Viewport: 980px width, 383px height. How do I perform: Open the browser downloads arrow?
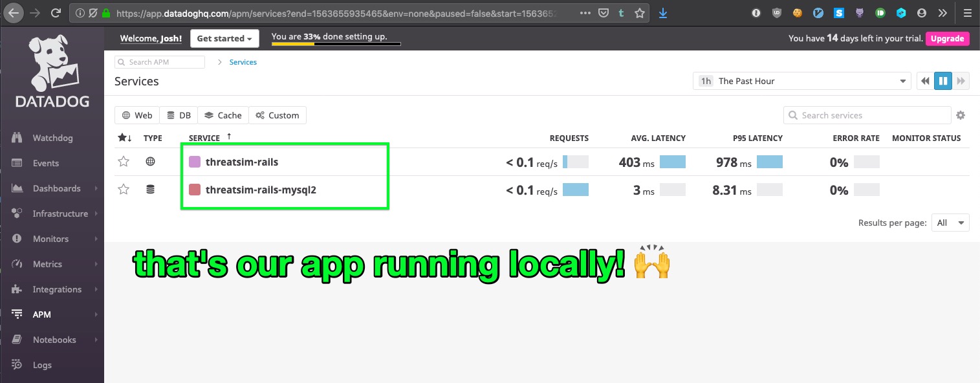[663, 12]
